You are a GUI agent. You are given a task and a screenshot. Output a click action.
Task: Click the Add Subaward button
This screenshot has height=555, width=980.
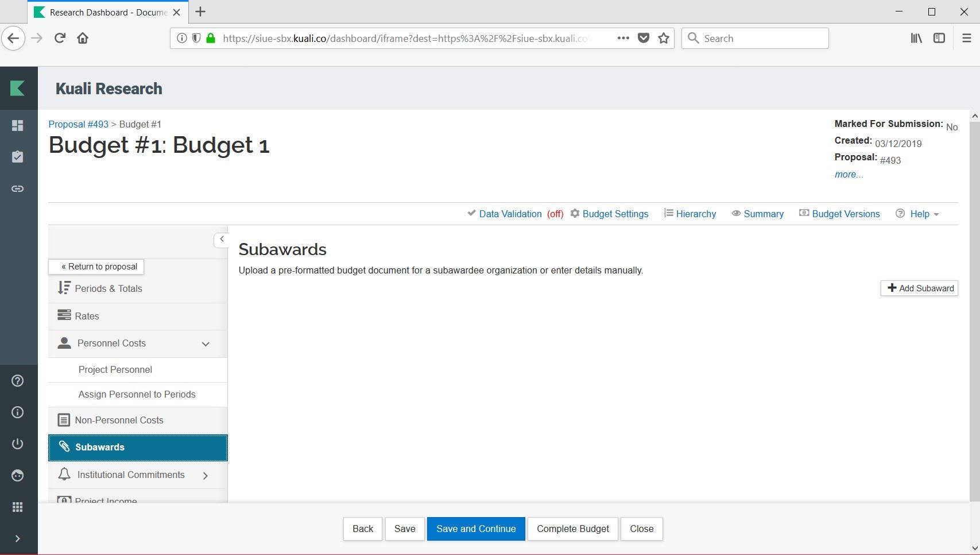919,288
